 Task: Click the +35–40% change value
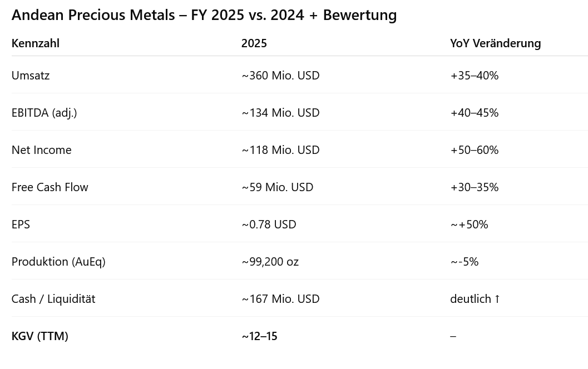474,76
